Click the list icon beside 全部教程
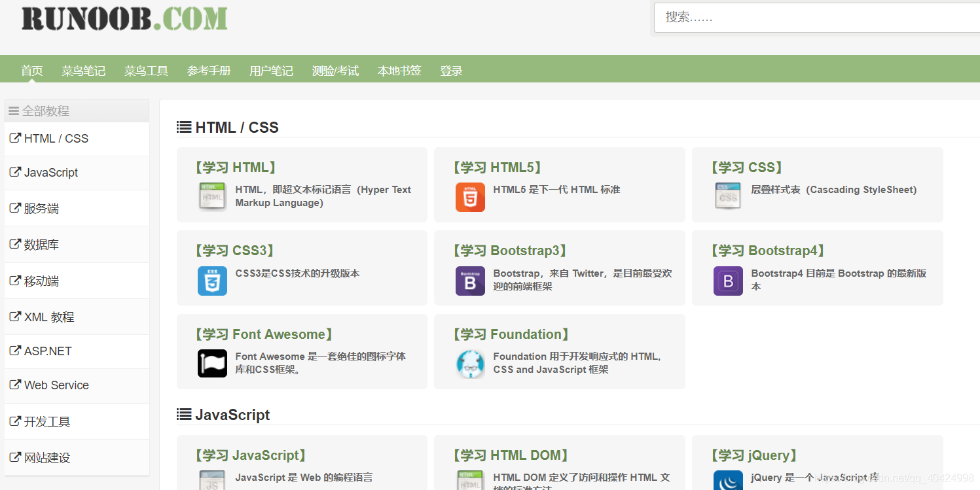 click(14, 111)
